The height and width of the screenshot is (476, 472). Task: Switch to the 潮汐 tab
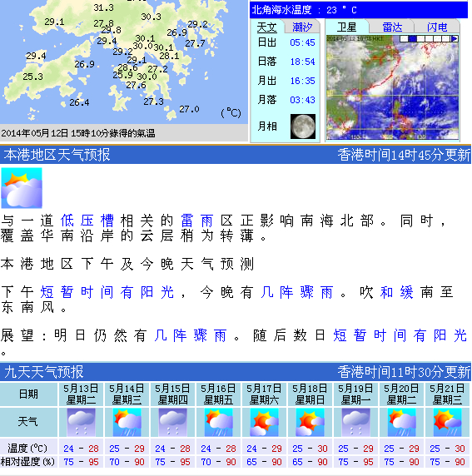tap(302, 27)
